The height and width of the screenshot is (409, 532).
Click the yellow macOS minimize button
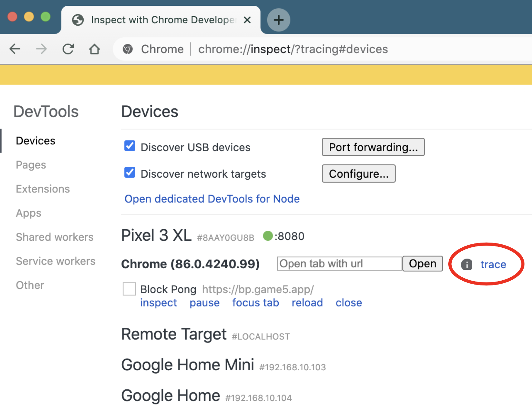click(29, 17)
